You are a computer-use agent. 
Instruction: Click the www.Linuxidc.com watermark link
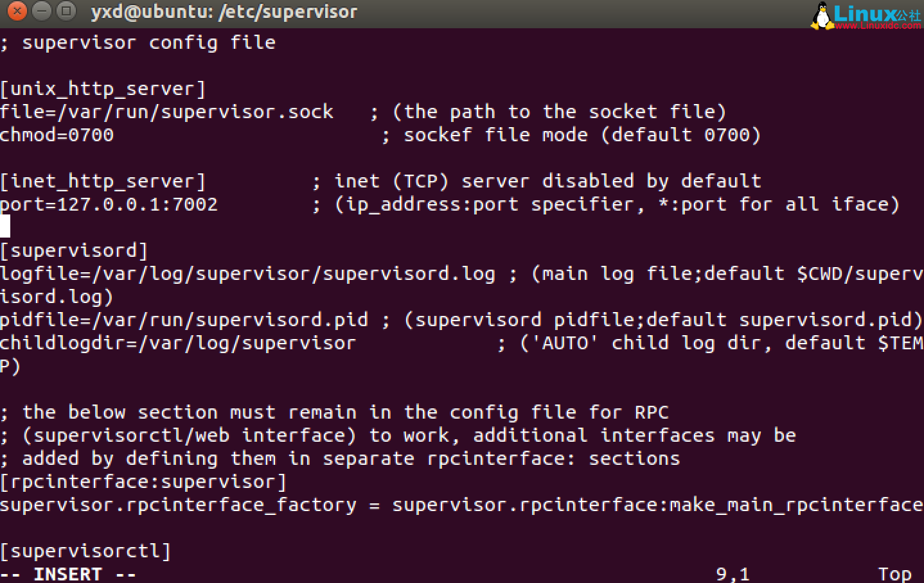[878, 26]
